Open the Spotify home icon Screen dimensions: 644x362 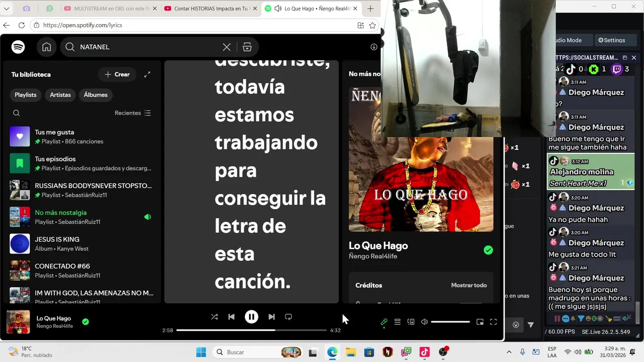pos(46,47)
